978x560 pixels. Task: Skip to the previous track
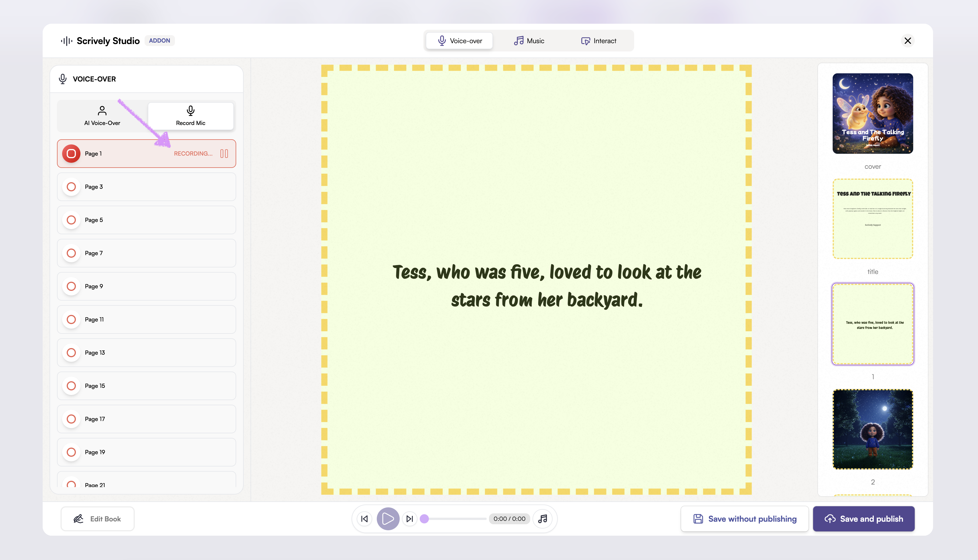[364, 519]
